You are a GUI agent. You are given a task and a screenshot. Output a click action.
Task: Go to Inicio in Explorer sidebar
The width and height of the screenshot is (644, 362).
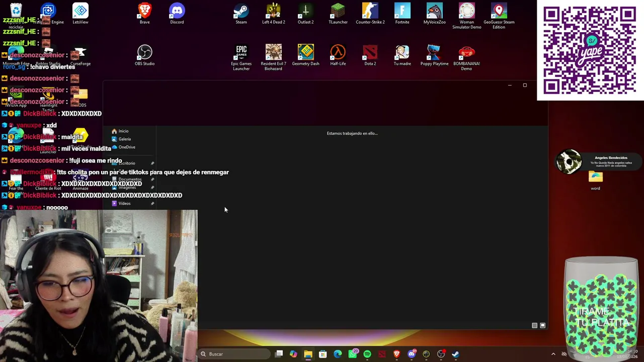pos(123,131)
